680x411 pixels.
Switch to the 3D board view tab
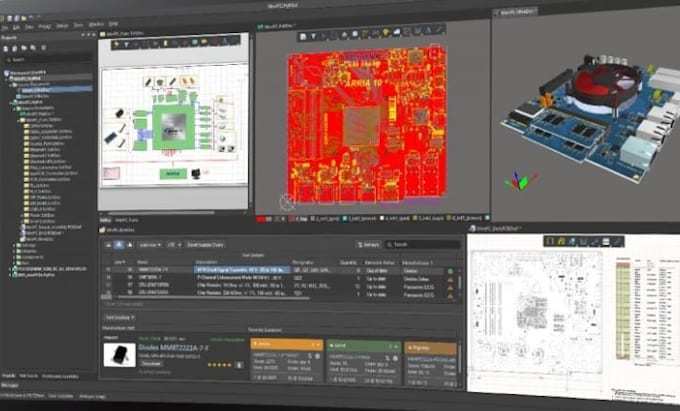516,12
